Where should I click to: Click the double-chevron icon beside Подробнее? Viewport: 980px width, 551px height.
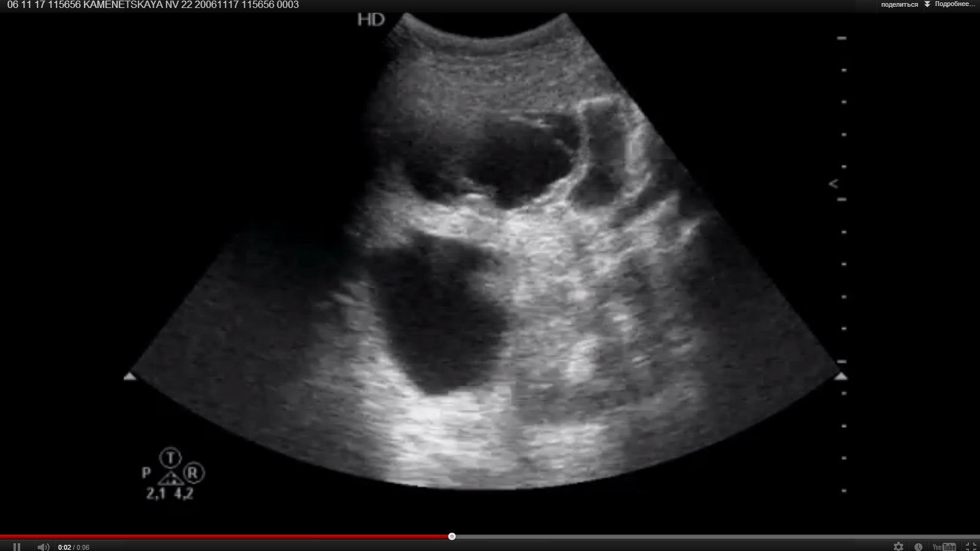click(927, 4)
